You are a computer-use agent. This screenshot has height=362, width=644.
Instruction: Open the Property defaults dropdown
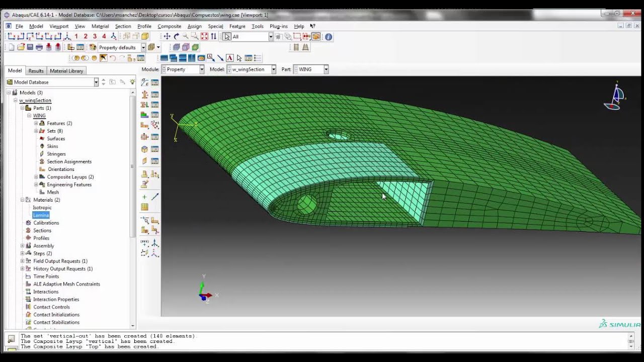click(143, 47)
